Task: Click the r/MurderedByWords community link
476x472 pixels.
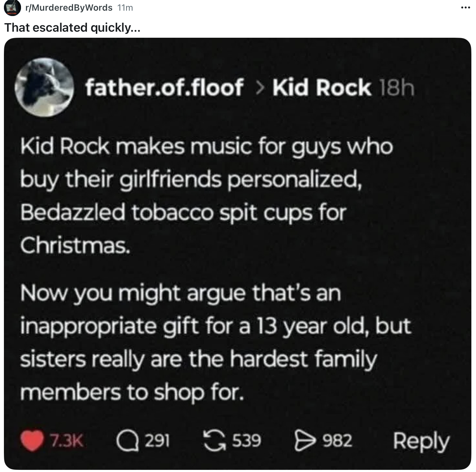Action: click(x=69, y=7)
